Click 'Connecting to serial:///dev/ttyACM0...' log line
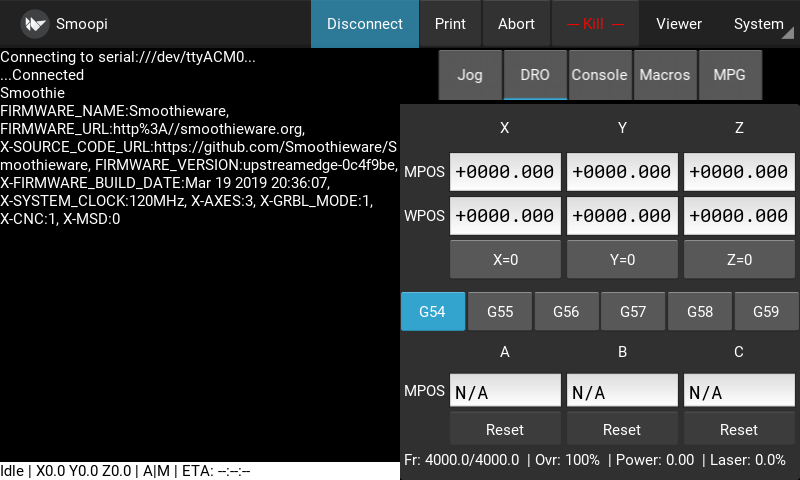Screen dimensions: 800x480 [x=128, y=57]
